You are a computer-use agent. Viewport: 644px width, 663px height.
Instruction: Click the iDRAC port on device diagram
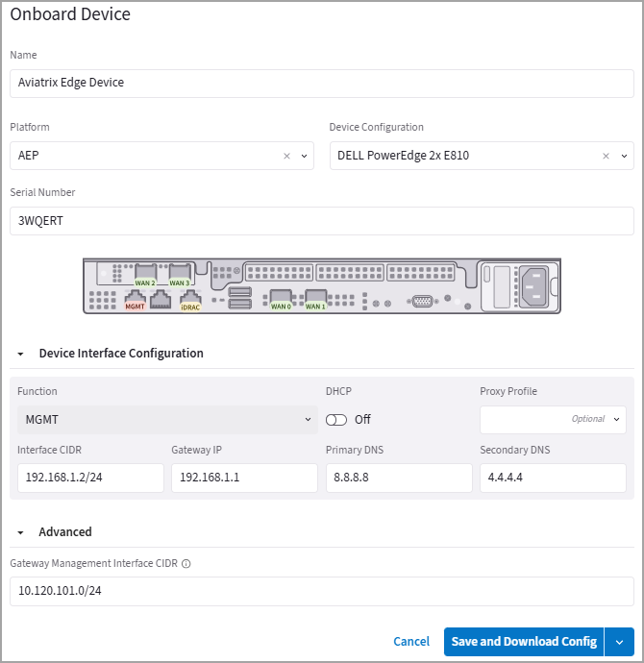pyautogui.click(x=190, y=300)
